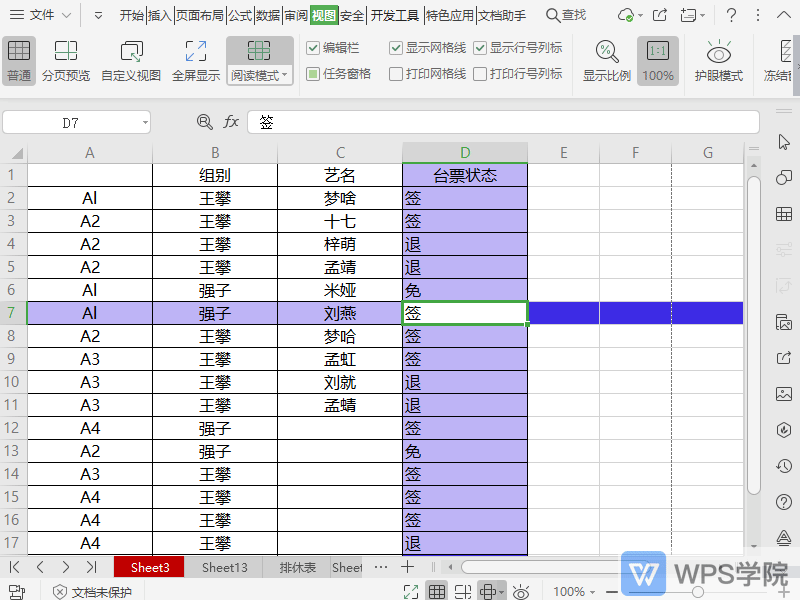The height and width of the screenshot is (600, 800).
Task: Click the add new worksheet plus button
Action: pyautogui.click(x=408, y=566)
